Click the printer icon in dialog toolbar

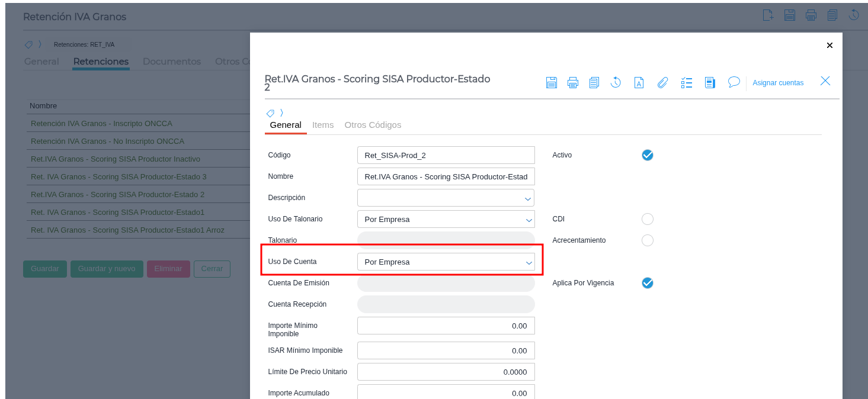(572, 83)
